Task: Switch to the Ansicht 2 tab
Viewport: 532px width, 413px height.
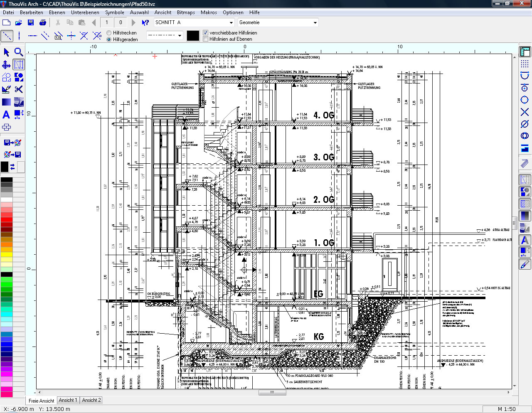Action: click(x=91, y=400)
